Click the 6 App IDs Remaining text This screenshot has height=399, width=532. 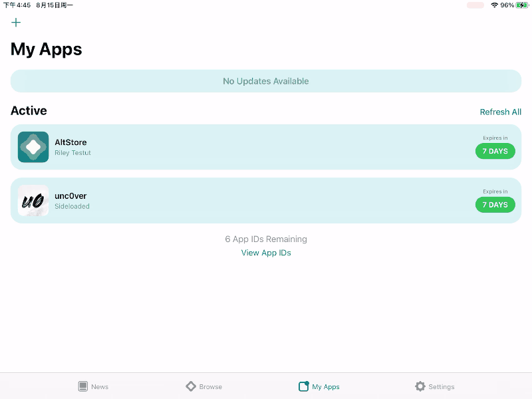(x=266, y=239)
